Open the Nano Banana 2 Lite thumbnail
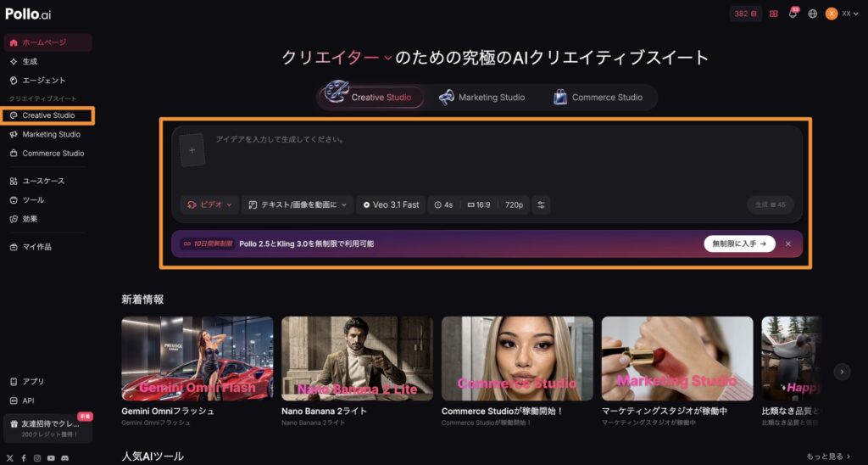868x465 pixels. 357,359
